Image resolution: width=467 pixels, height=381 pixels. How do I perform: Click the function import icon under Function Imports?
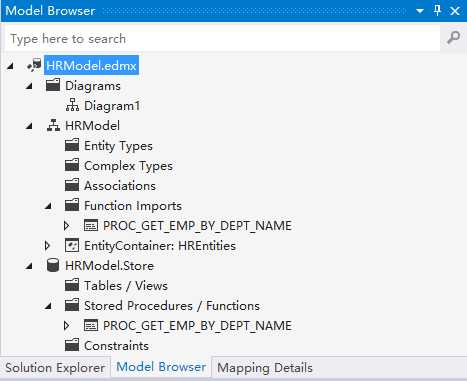click(91, 226)
